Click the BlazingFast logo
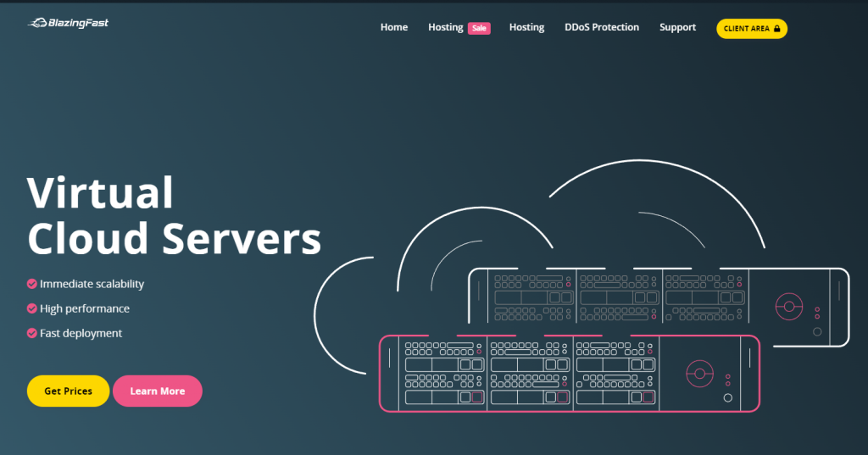Screen dimensions: 868x455 coord(68,23)
